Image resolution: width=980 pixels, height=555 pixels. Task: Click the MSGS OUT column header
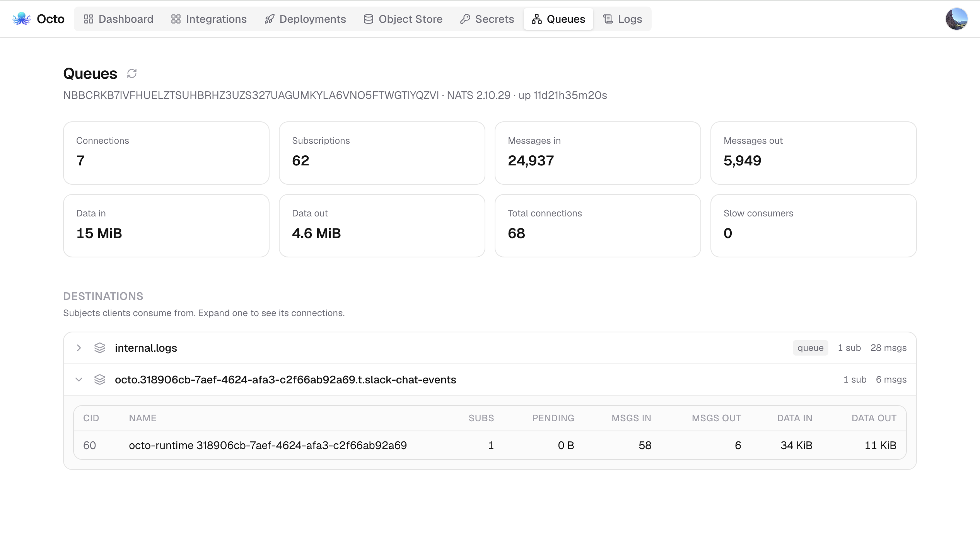point(716,418)
